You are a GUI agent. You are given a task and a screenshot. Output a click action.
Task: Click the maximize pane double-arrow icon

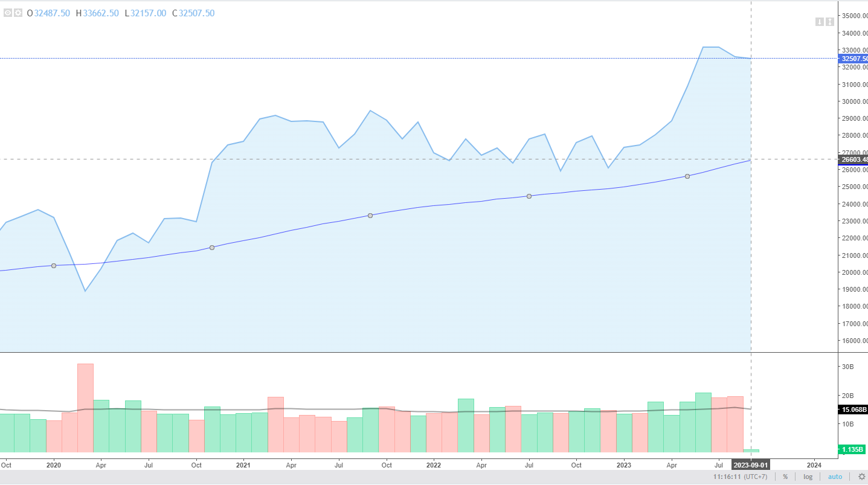point(829,22)
